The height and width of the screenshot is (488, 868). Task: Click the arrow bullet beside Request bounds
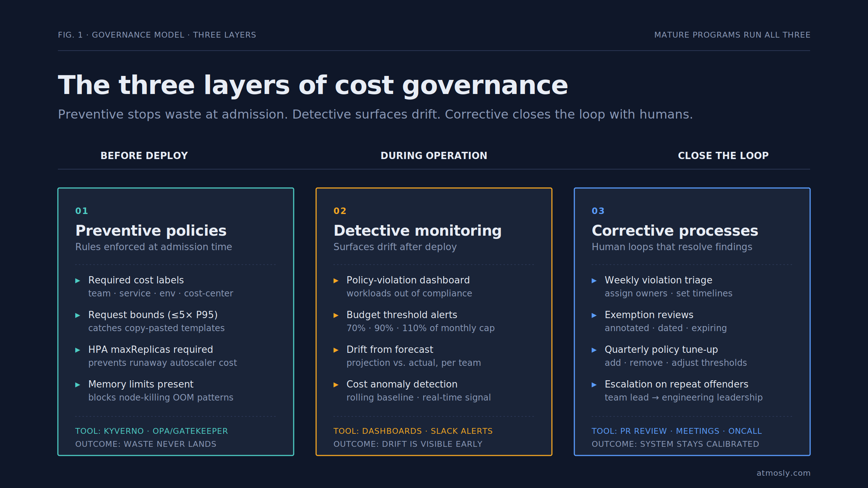tap(77, 315)
